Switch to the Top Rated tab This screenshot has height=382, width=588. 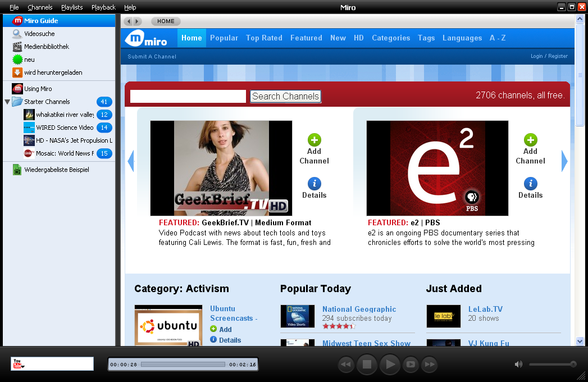[264, 38]
